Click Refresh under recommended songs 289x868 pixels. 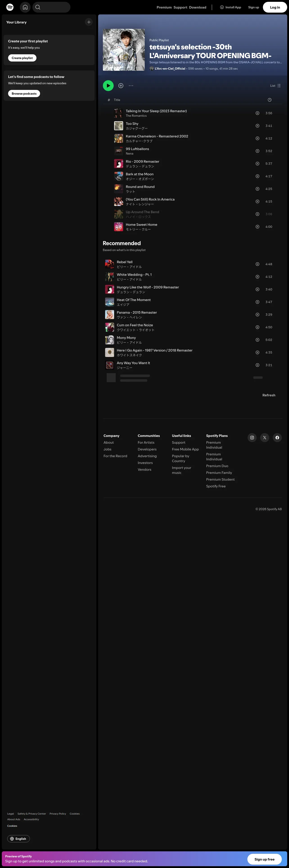[269, 395]
